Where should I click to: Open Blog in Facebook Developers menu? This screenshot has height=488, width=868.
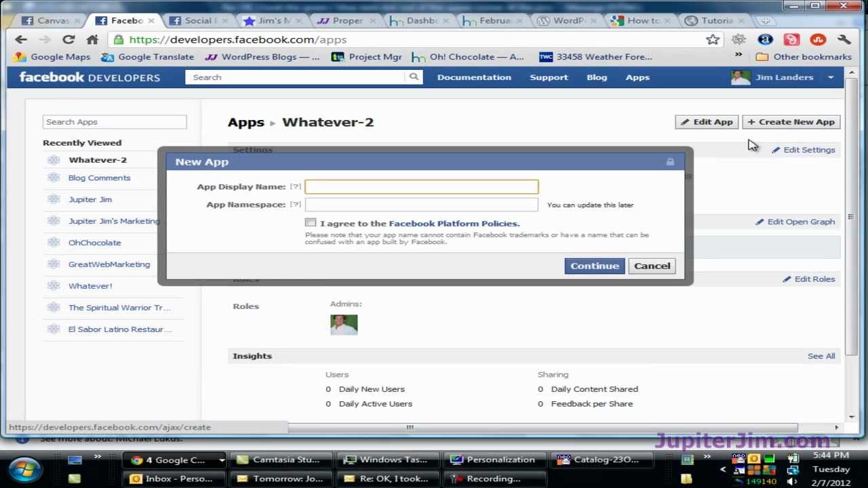tap(597, 77)
